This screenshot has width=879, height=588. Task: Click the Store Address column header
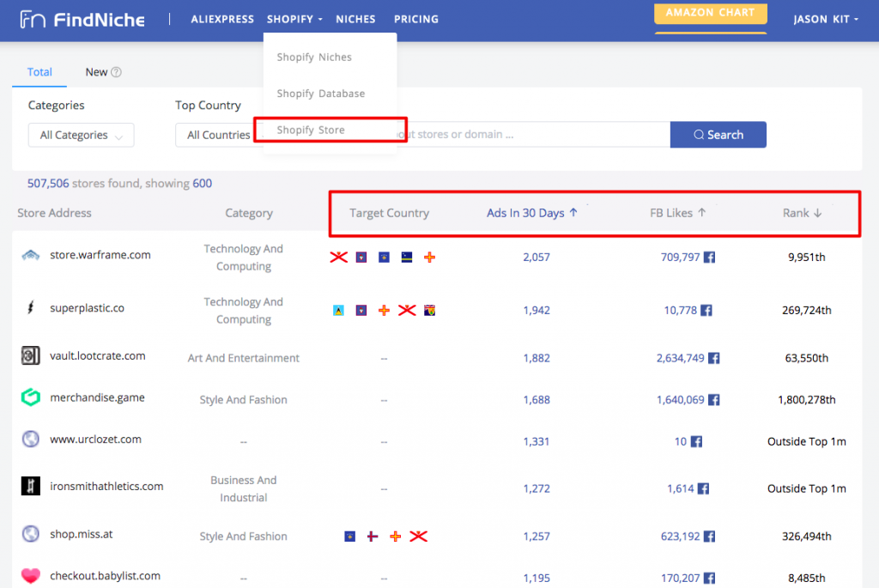[54, 213]
